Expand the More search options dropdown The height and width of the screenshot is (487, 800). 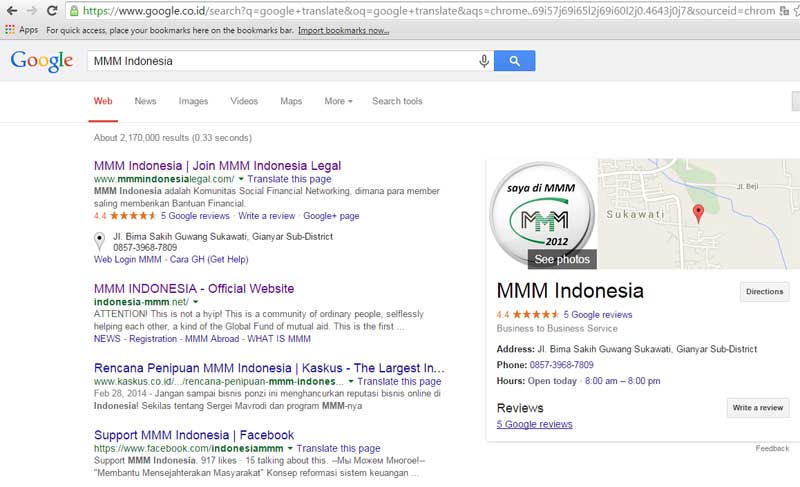click(338, 101)
